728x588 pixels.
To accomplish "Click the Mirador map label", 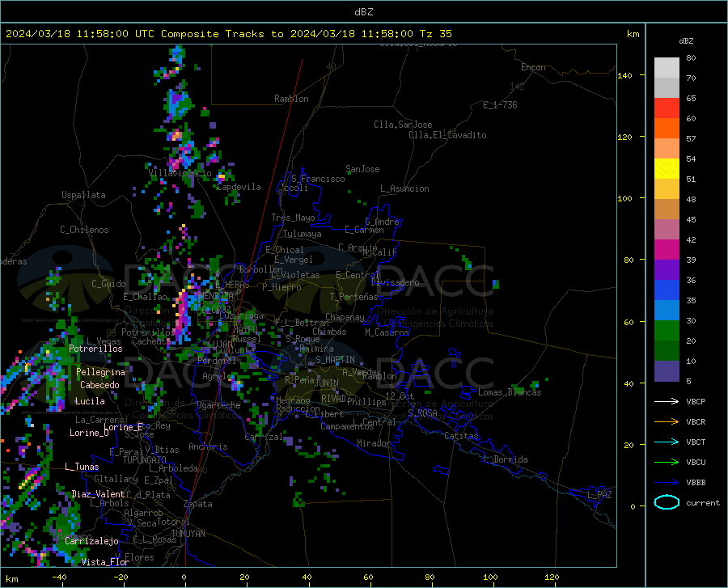I will [374, 443].
